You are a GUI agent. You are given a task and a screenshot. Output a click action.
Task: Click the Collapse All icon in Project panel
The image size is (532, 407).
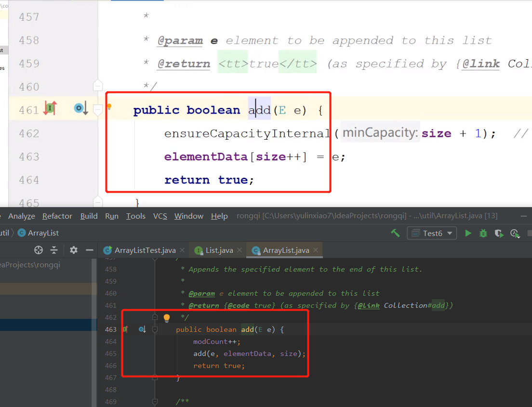click(54, 250)
